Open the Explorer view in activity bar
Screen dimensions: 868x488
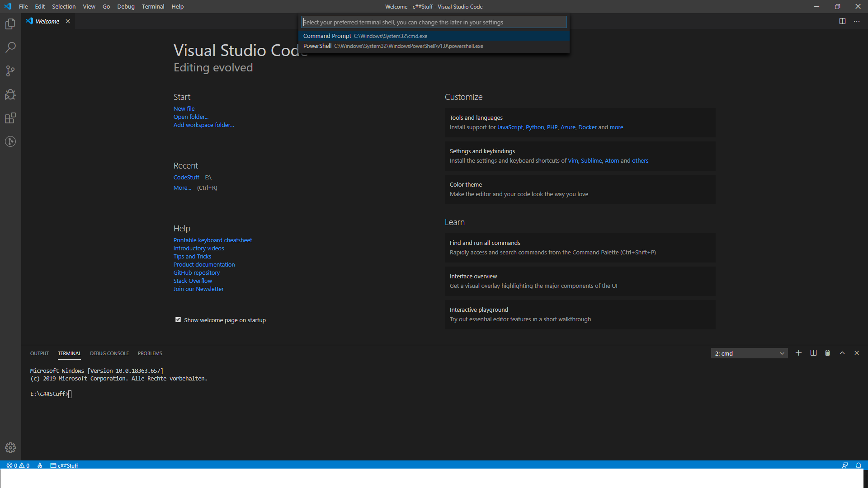(x=10, y=24)
